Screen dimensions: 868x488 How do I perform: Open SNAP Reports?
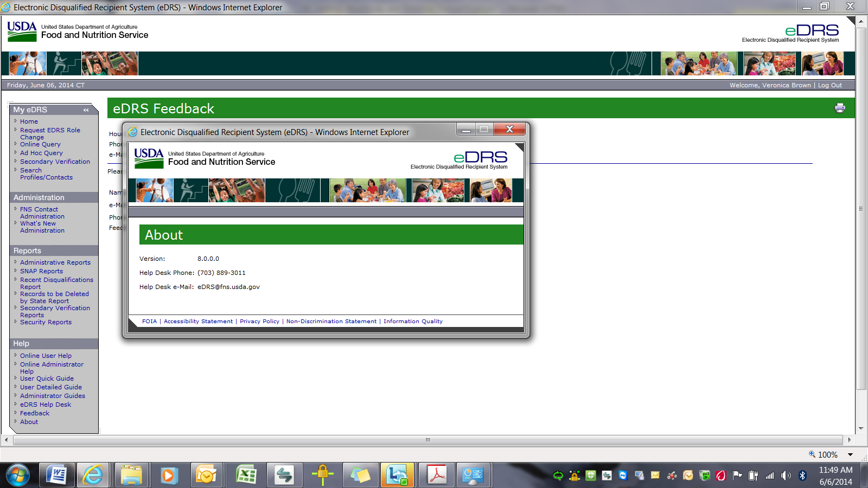[x=41, y=271]
